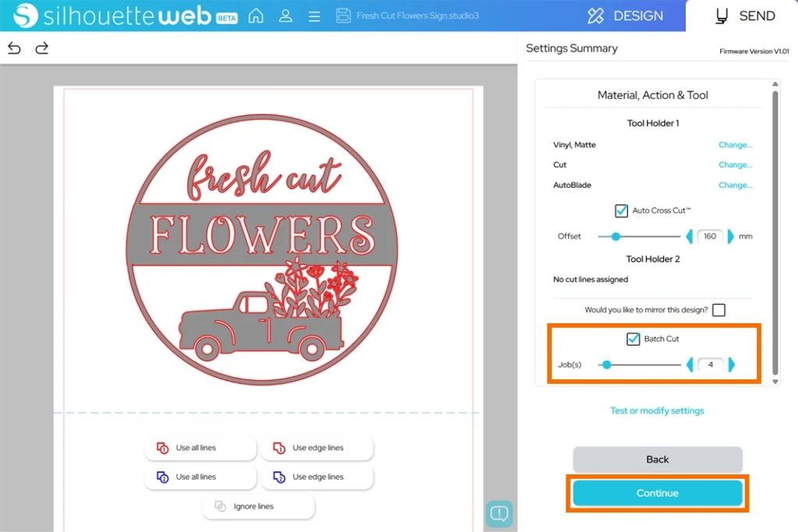
Task: Enable the mirror this design checkbox
Action: pyautogui.click(x=719, y=310)
